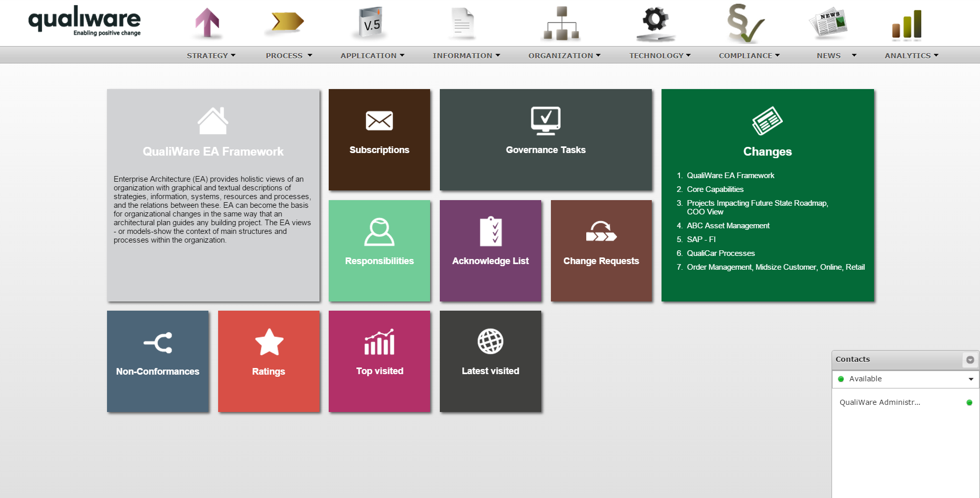
Task: Click the Application V.5 box icon
Action: tap(371, 22)
